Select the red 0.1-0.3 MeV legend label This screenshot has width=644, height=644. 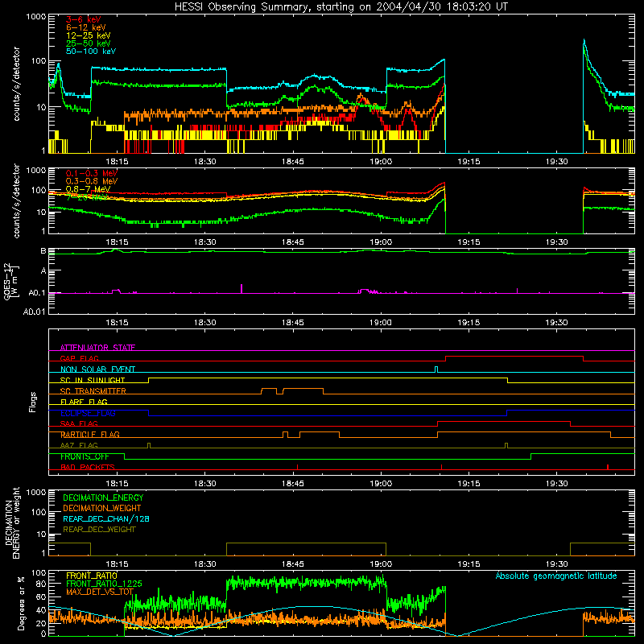[x=91, y=173]
